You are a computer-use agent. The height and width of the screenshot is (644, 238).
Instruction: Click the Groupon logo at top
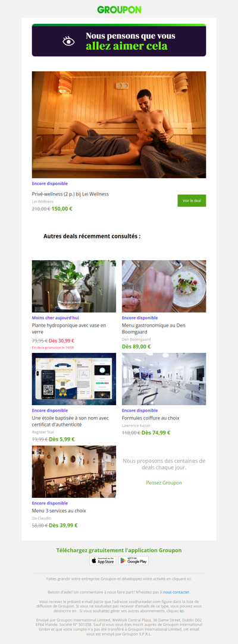(x=119, y=10)
